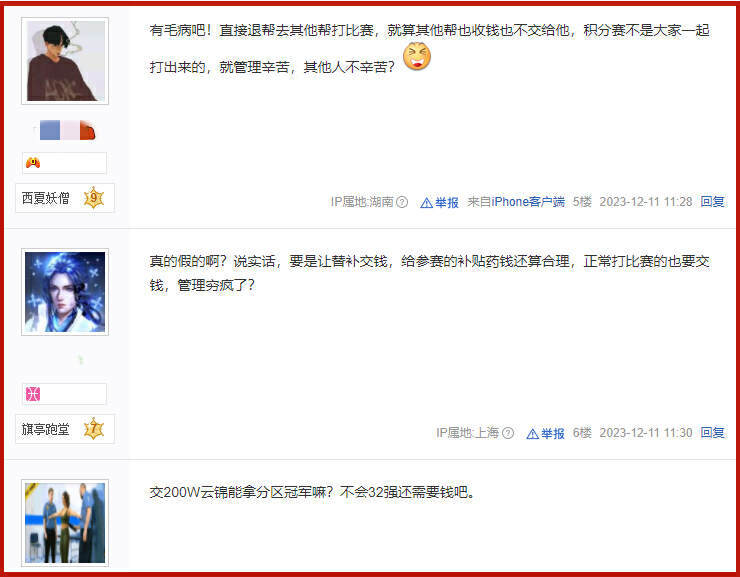Open user 旗亭跑堂's profile name

(x=46, y=429)
